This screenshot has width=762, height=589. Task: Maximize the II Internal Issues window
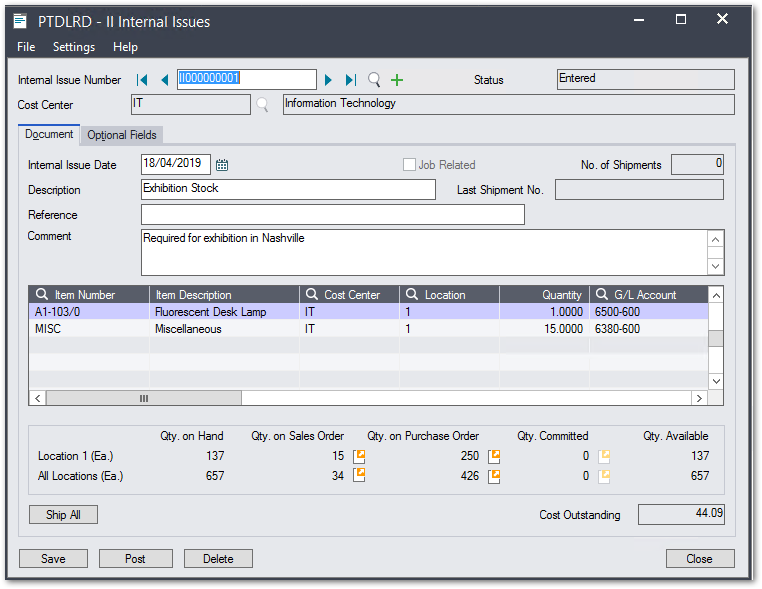coord(681,19)
